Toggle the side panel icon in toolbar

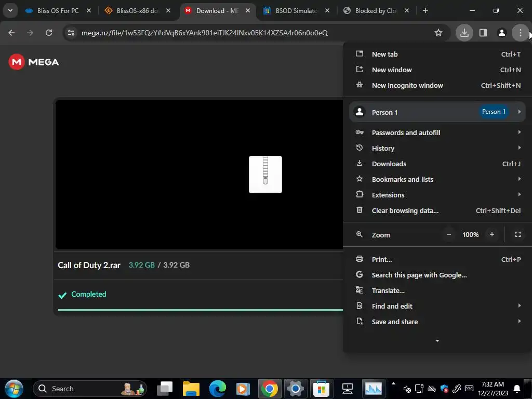point(483,33)
